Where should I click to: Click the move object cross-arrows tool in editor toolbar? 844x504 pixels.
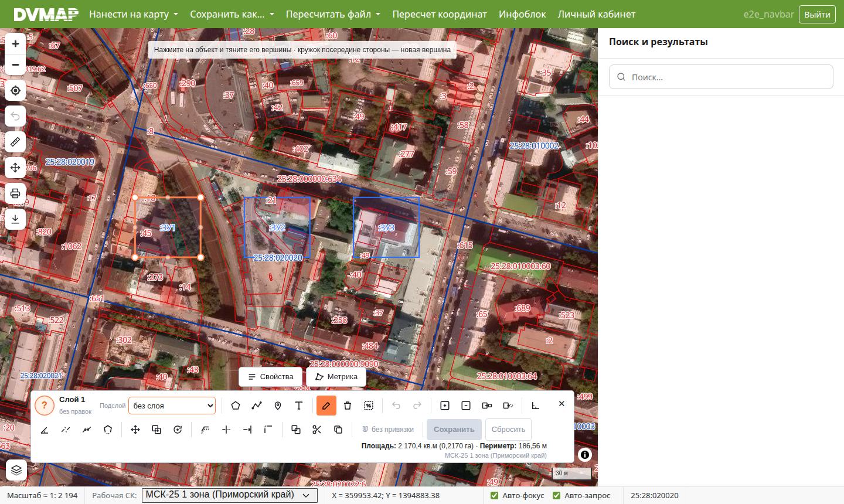pos(135,430)
